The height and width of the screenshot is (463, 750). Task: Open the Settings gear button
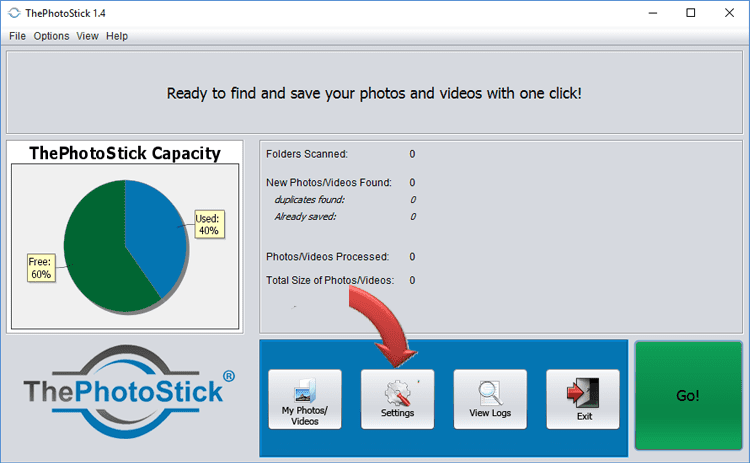pyautogui.click(x=397, y=399)
